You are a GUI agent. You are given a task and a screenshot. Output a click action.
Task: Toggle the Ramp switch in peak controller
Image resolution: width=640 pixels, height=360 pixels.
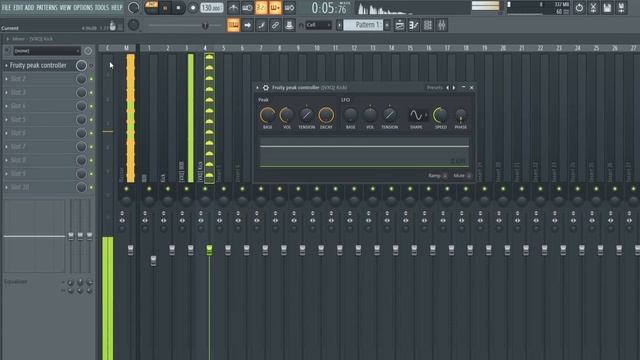[445, 176]
